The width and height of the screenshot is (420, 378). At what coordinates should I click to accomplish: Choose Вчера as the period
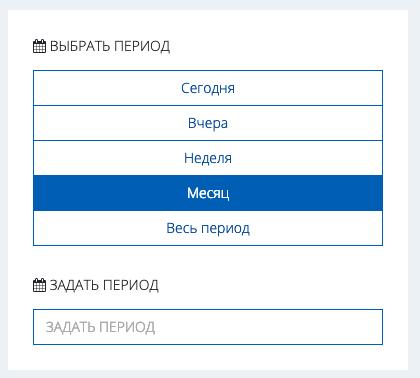208,123
